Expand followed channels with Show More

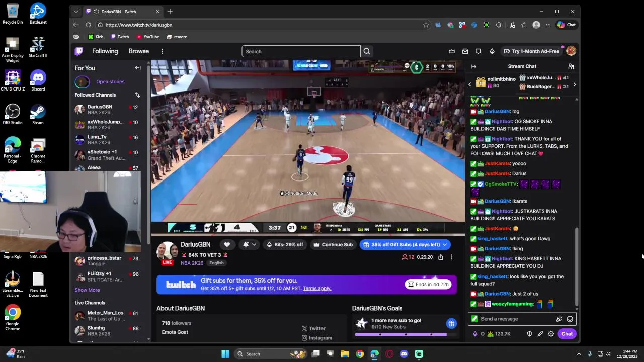[87, 290]
